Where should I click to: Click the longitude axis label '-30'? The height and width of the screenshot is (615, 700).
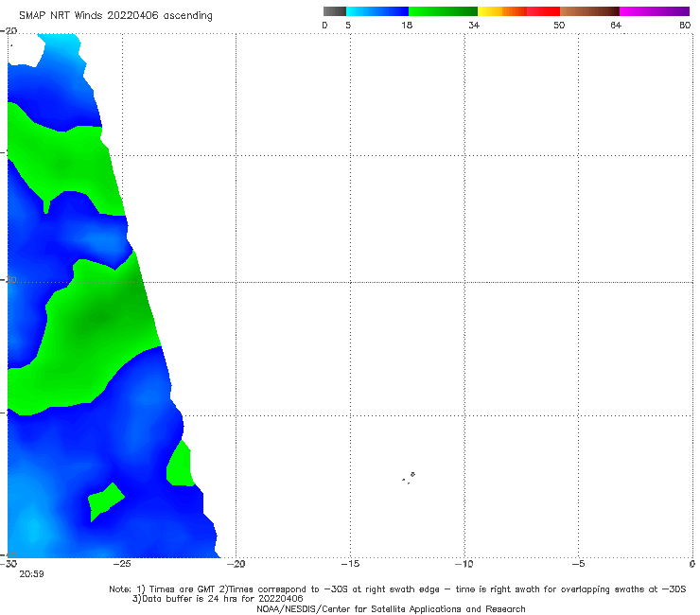[9, 564]
